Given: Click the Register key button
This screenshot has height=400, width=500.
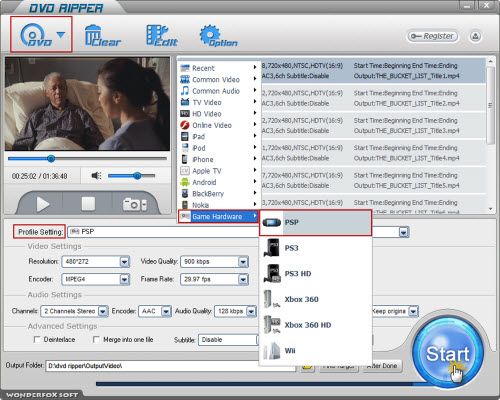Looking at the screenshot, I should click(432, 36).
